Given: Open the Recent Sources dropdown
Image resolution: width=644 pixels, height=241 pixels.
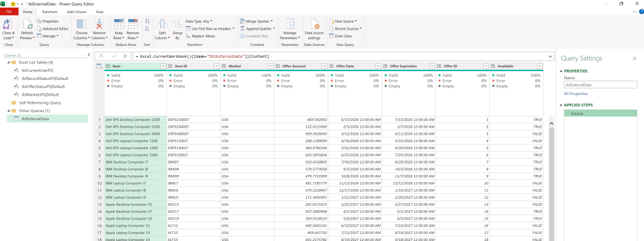Looking at the screenshot, I should tap(345, 29).
